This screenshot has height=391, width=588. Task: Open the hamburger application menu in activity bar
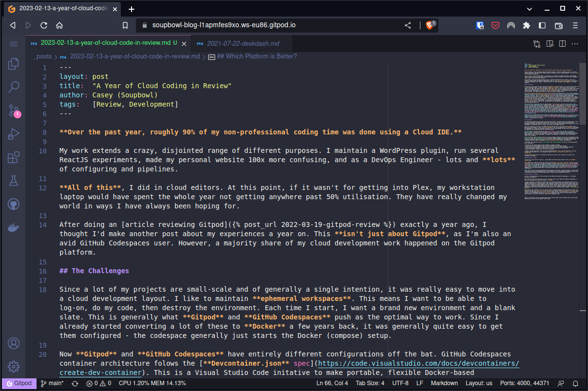tap(14, 44)
